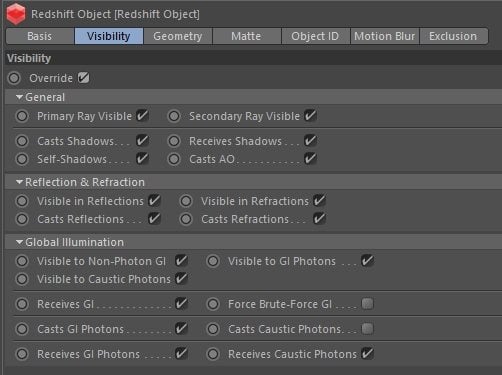Turn off Casts AO checkbox
502x375 pixels.
coord(310,159)
